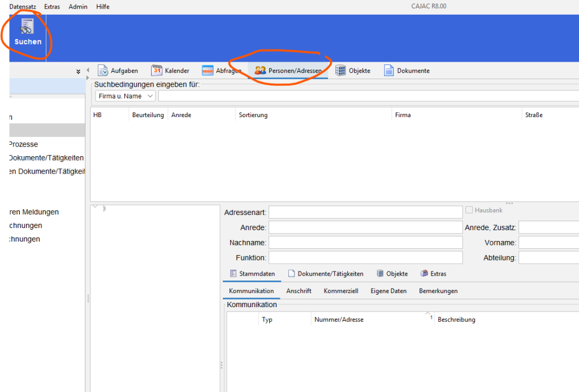Open Extras section in detail pane
Screen dimensions: 579x392
(x=425, y=274)
